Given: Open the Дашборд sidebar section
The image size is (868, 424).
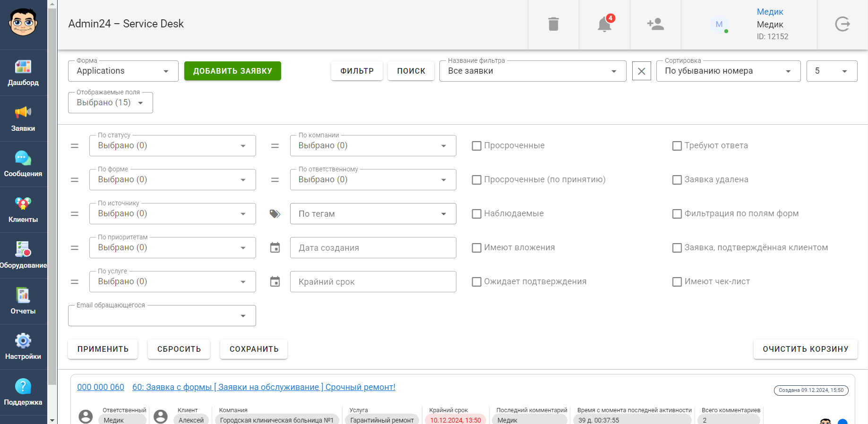Looking at the screenshot, I should tap(23, 73).
